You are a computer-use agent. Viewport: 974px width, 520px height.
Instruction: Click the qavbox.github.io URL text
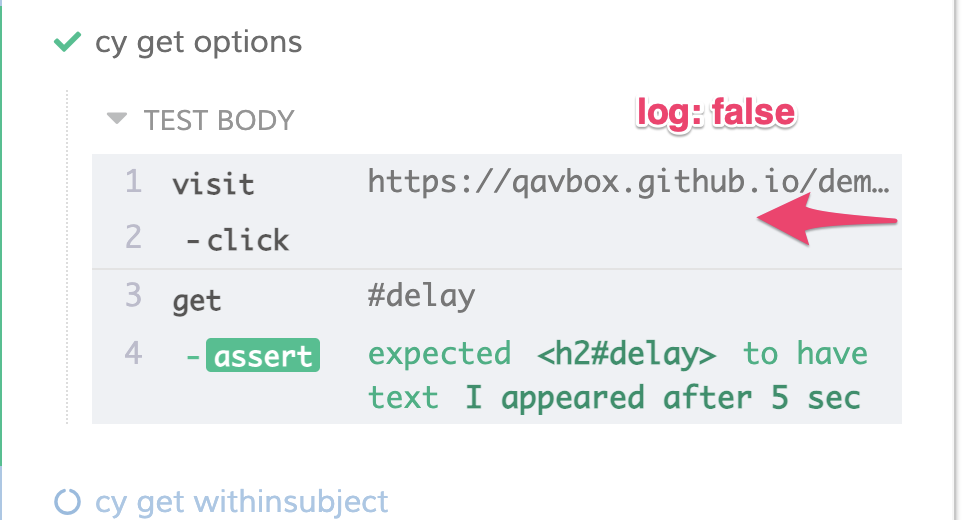(628, 182)
